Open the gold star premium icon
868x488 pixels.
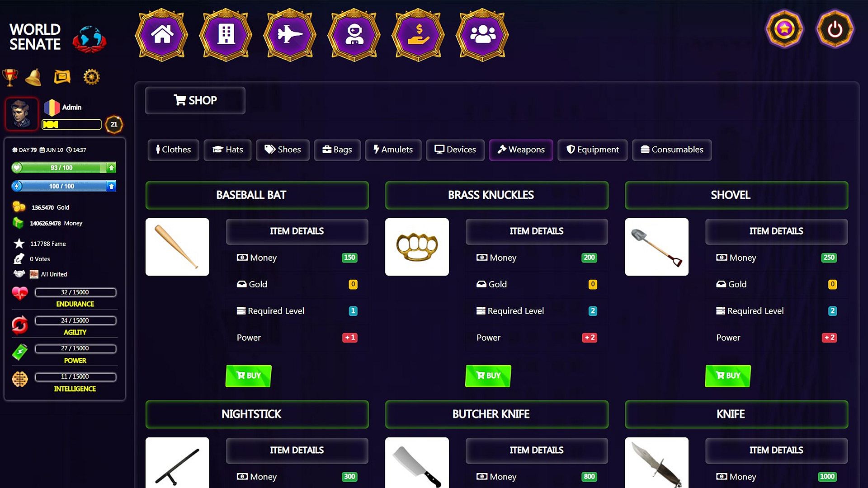tap(784, 29)
